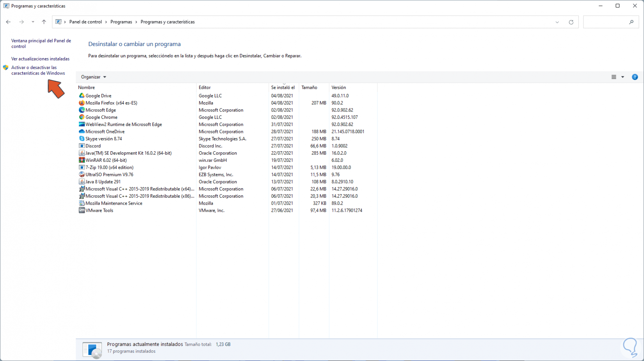Click the Microsoft OneDrive cloud icon

82,131
